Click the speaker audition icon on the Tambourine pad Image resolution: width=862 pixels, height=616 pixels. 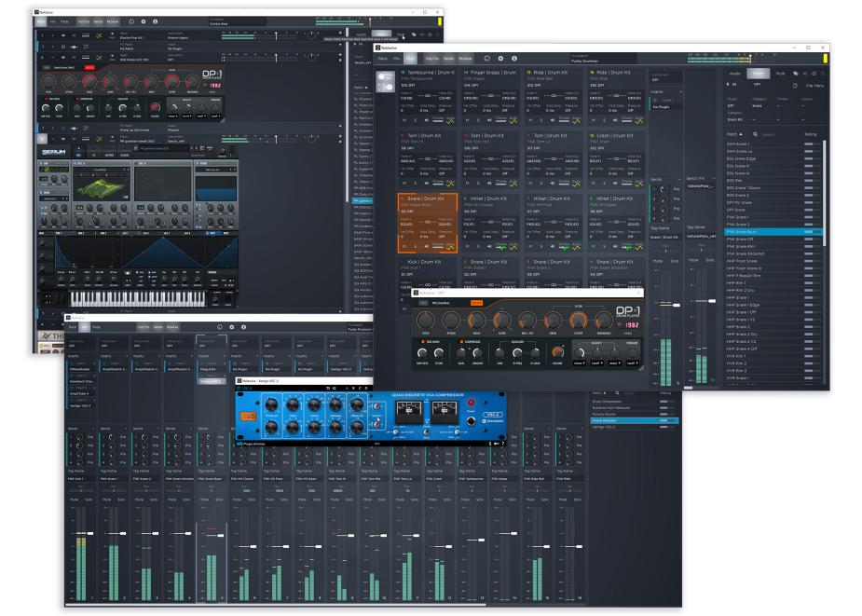pos(427,120)
